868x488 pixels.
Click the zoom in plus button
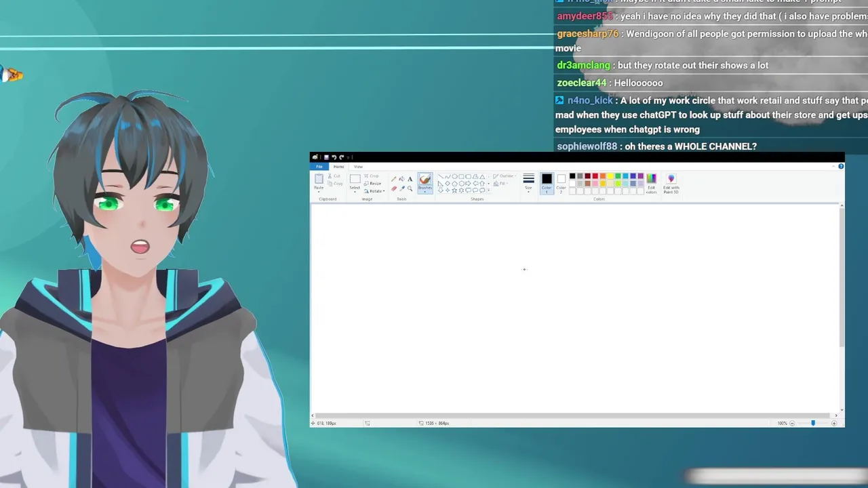point(834,423)
